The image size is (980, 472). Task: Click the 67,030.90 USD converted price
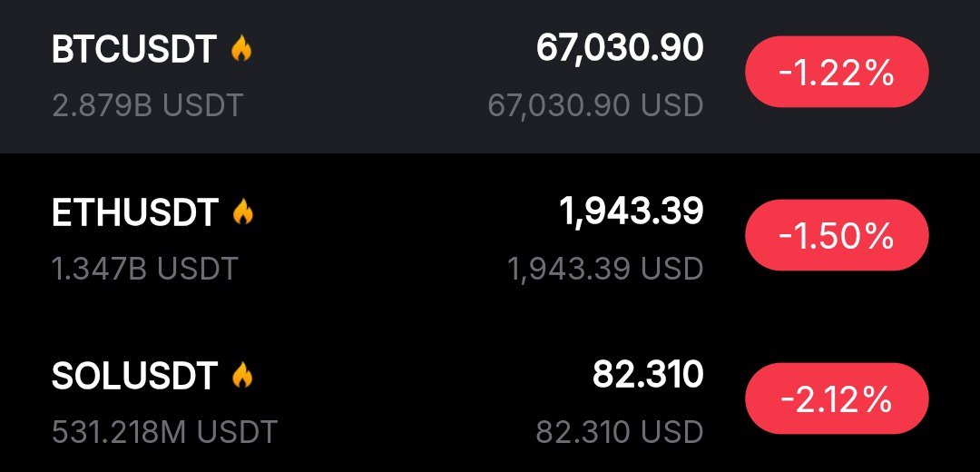(595, 105)
